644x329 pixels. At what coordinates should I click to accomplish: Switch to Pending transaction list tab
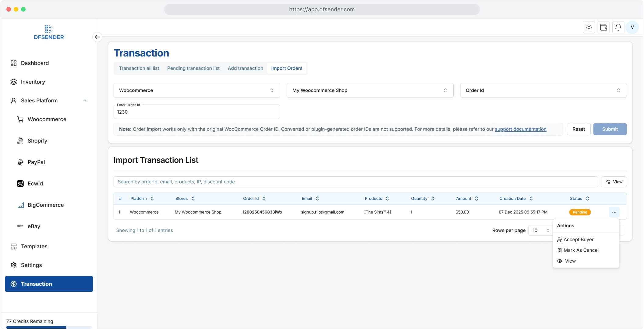[x=193, y=68]
